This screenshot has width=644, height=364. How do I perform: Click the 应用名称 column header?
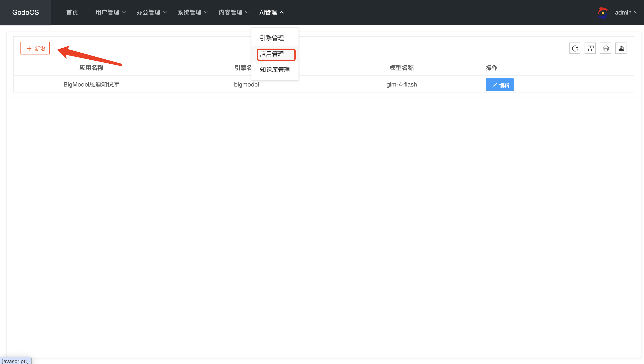click(91, 68)
